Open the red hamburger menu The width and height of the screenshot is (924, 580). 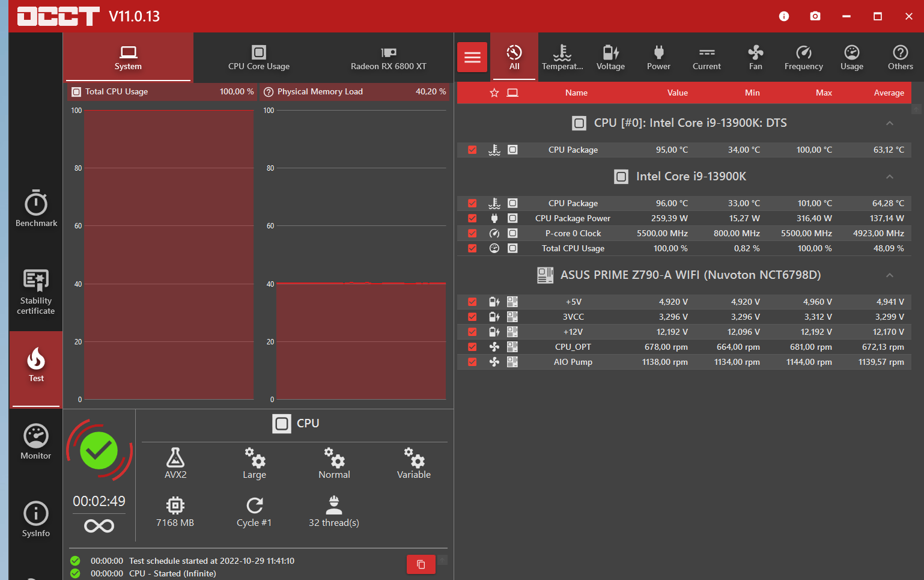[472, 57]
